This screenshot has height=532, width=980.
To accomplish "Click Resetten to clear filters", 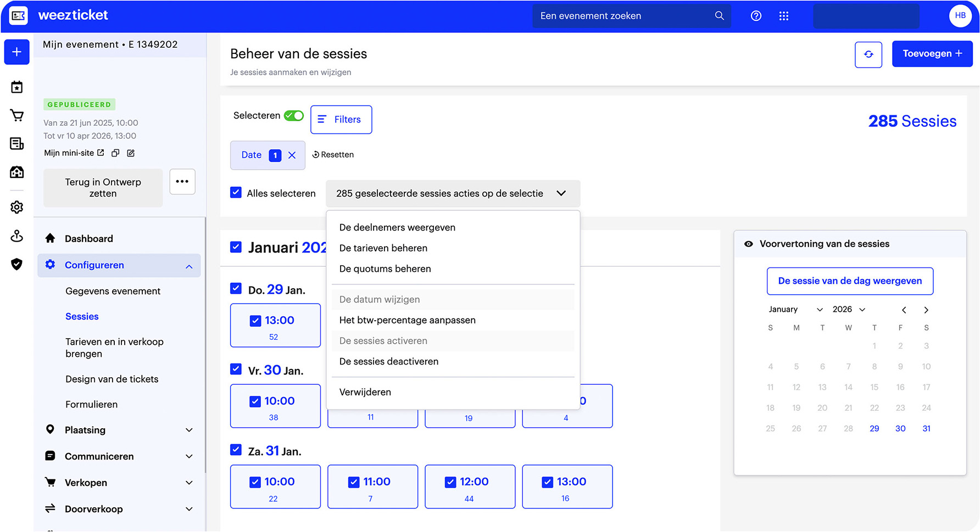I will [333, 154].
